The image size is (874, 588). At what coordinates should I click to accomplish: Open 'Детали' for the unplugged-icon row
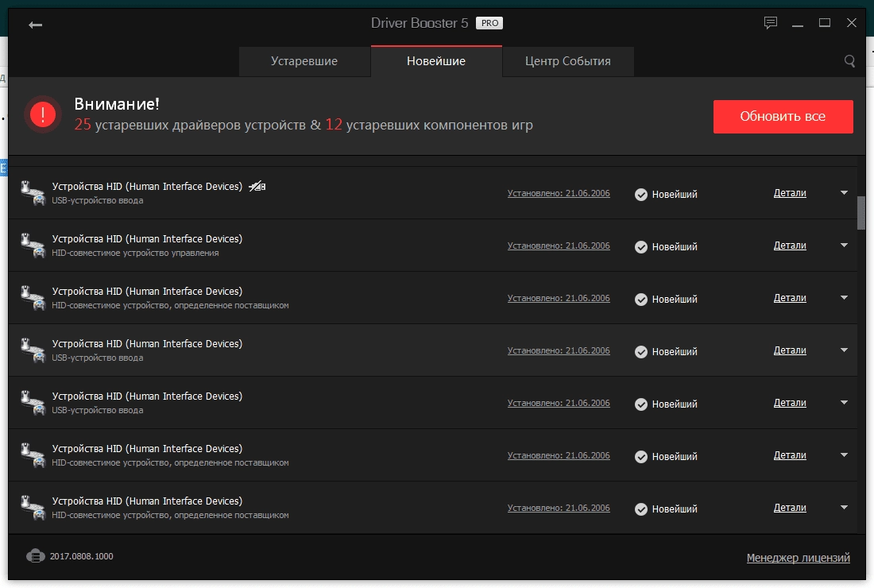coord(790,193)
